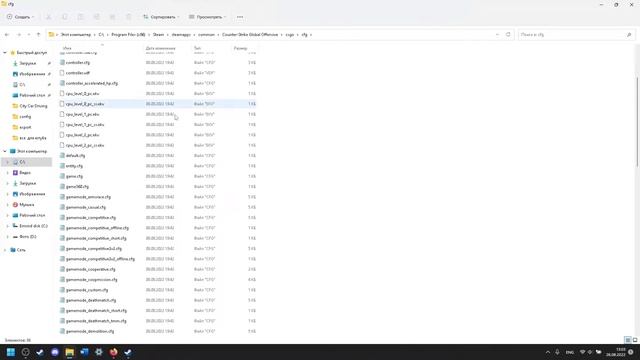The width and height of the screenshot is (640, 360).
Task: Click the magnifier search icon
Action: pyautogui.click(x=629, y=35)
